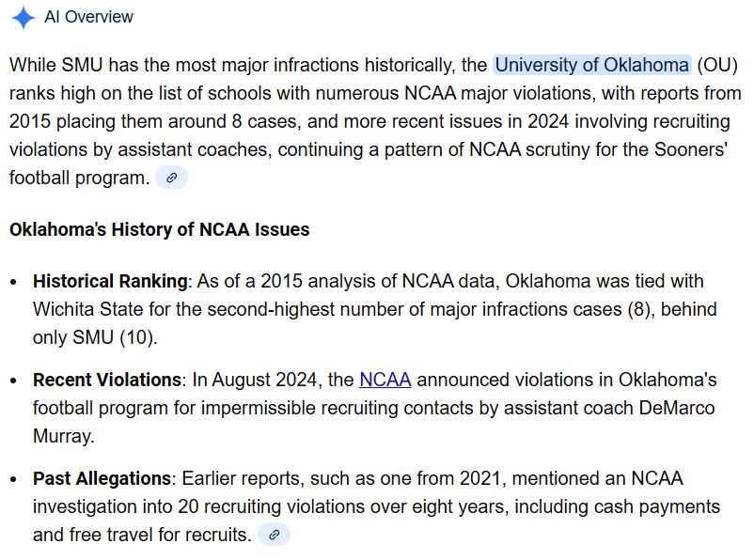
Task: Open source link icon after first paragraph
Action: coord(171,178)
